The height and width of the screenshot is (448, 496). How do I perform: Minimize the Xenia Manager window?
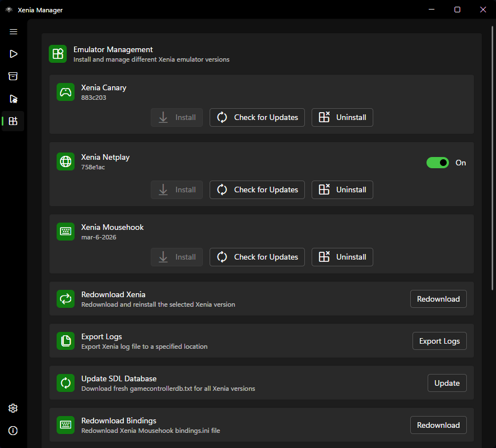432,10
